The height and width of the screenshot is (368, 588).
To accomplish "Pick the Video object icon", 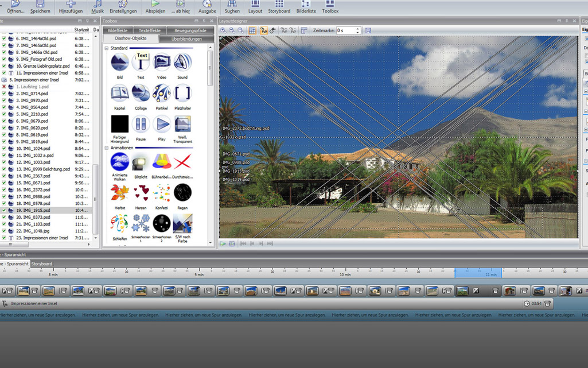I will point(162,63).
